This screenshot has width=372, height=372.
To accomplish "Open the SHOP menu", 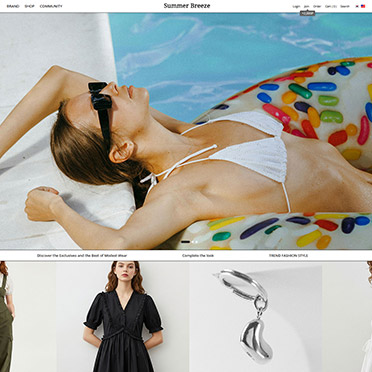I will pyautogui.click(x=29, y=6).
